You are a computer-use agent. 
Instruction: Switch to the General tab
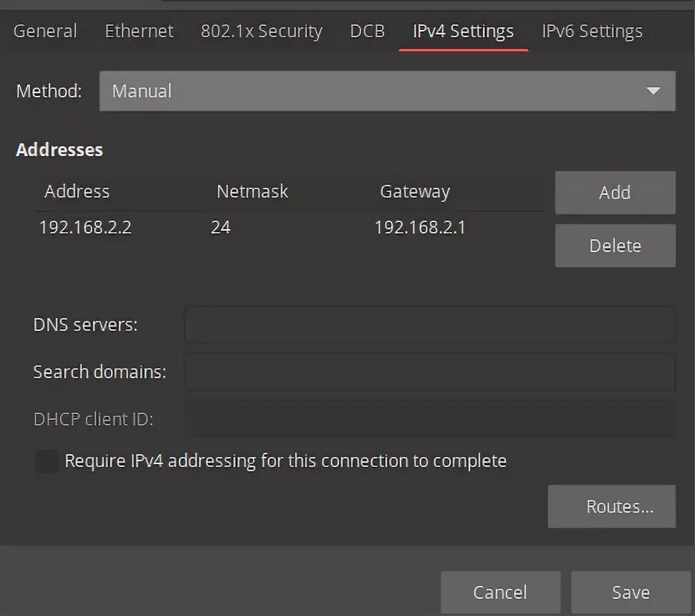[45, 31]
